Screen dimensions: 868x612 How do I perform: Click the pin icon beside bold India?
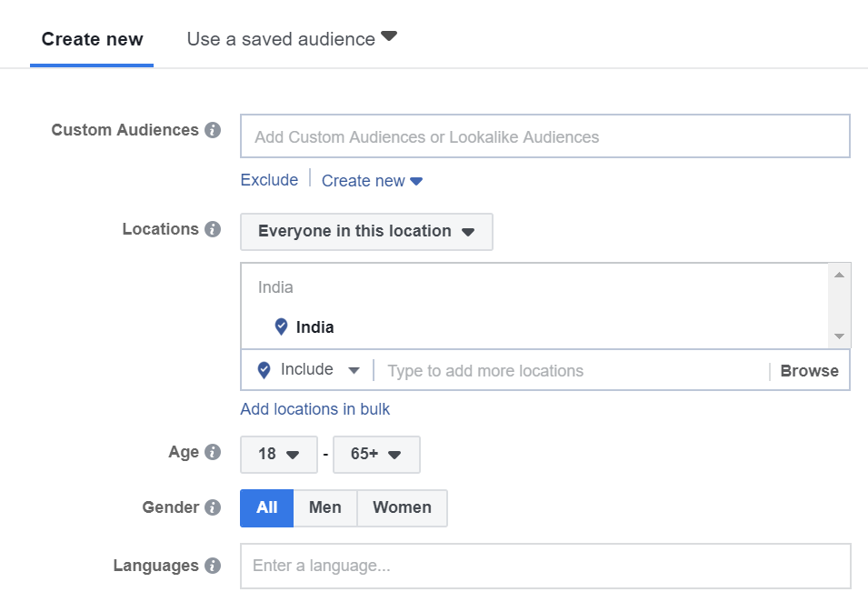point(281,326)
